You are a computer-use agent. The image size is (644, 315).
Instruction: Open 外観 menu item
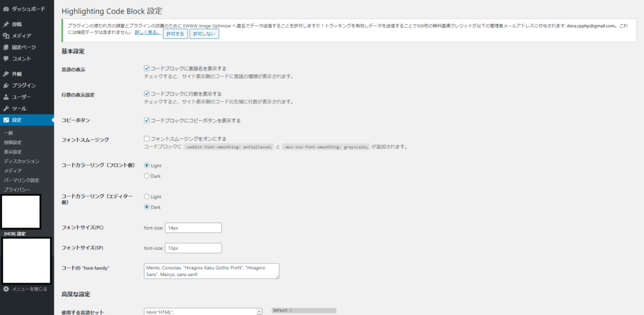(26, 74)
